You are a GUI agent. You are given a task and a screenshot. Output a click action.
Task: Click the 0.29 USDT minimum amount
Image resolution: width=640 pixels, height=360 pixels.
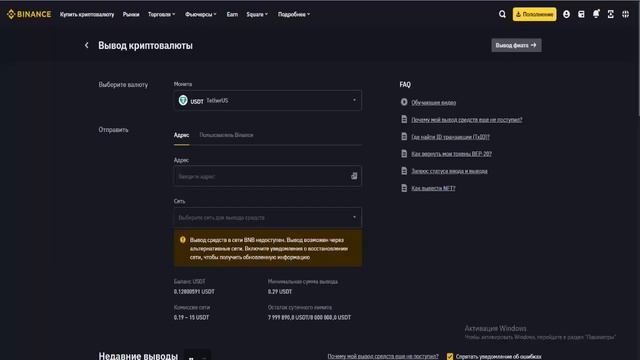(x=280, y=291)
